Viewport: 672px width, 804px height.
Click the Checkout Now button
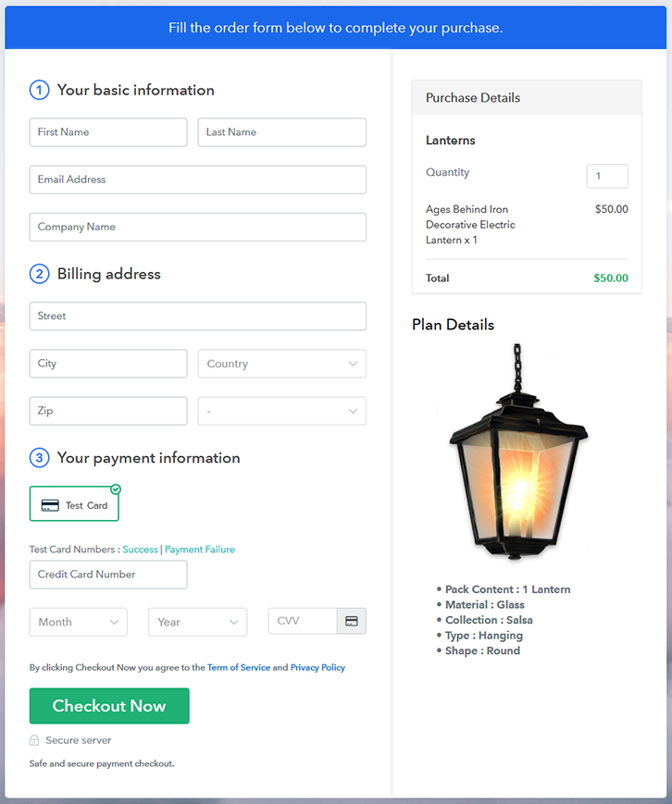(x=109, y=706)
